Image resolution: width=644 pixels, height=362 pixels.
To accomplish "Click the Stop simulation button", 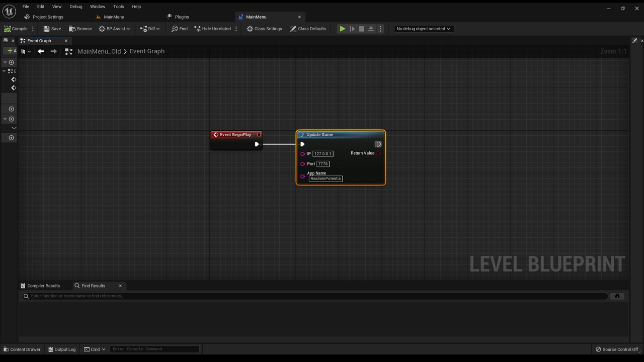I will [x=361, y=29].
